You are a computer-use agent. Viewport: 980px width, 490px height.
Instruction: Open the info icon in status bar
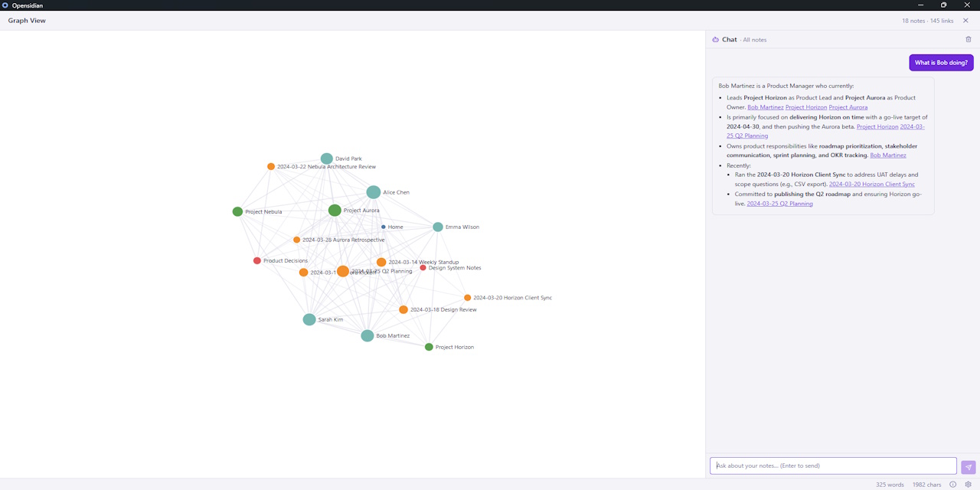[953, 484]
